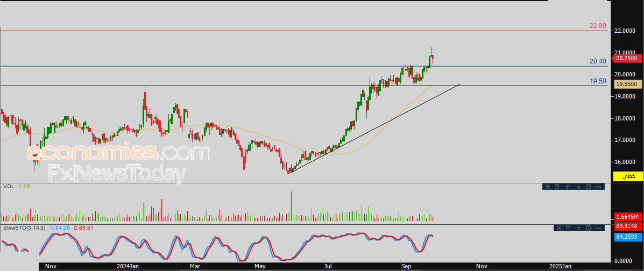This screenshot has width=644, height=271.
Task: Open more options for VOL panel
Action: pos(598,187)
